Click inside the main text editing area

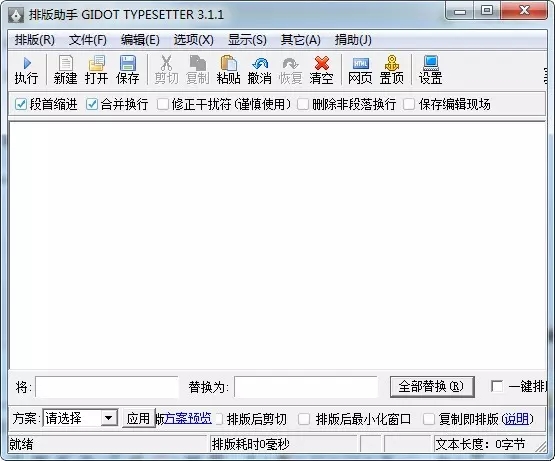click(x=278, y=246)
